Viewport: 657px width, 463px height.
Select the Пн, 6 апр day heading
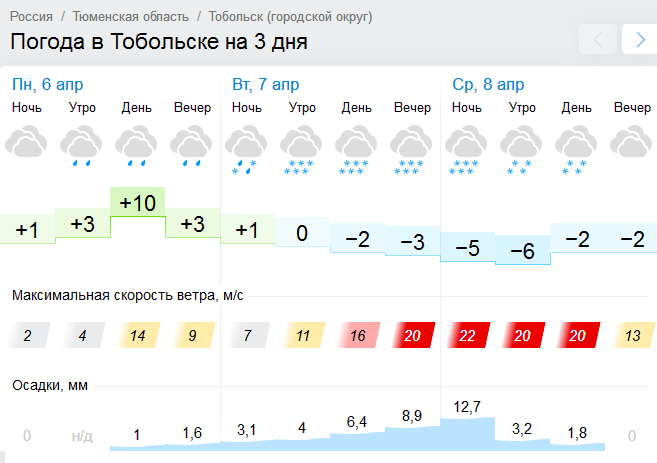click(x=47, y=85)
